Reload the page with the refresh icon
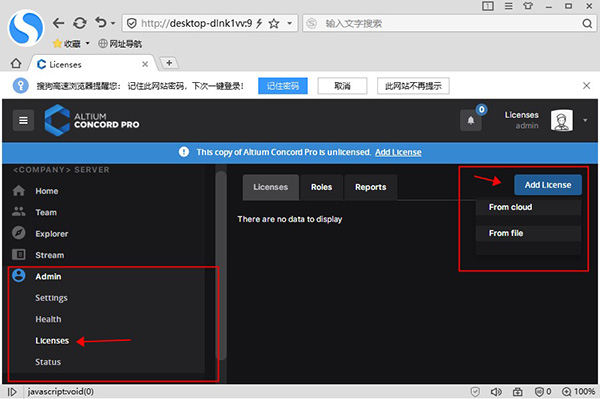Viewport: 600px width, 399px height. tap(80, 23)
